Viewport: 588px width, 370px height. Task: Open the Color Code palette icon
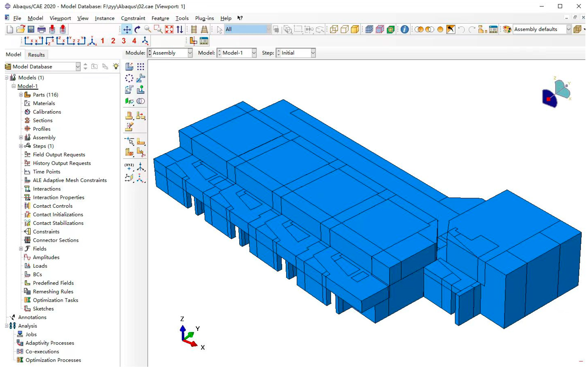click(507, 29)
